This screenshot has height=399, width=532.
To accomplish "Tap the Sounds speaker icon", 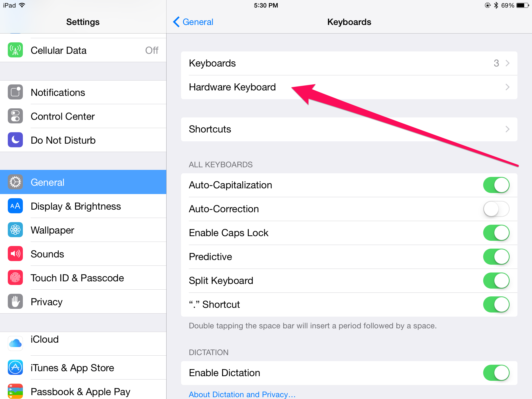I will (15, 254).
